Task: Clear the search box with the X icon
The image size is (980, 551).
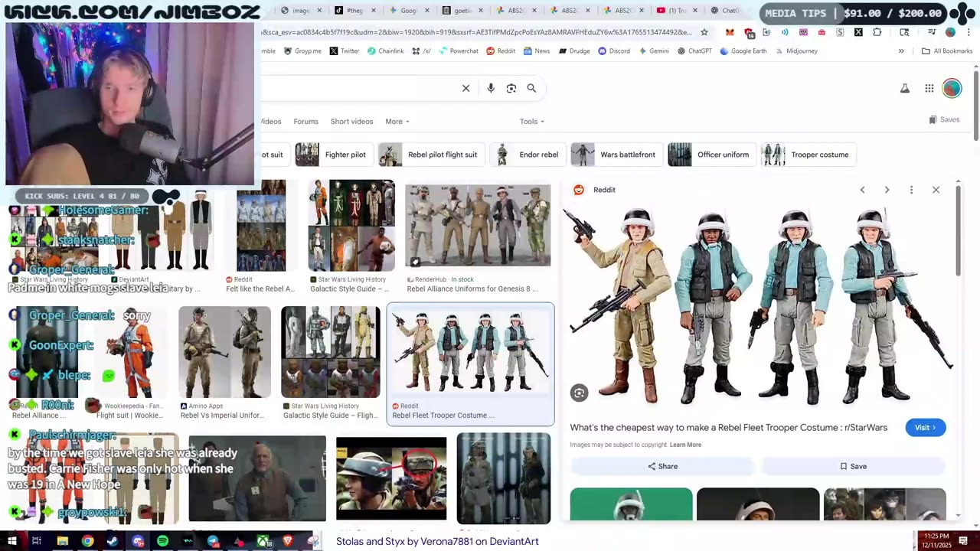Action: pyautogui.click(x=465, y=88)
